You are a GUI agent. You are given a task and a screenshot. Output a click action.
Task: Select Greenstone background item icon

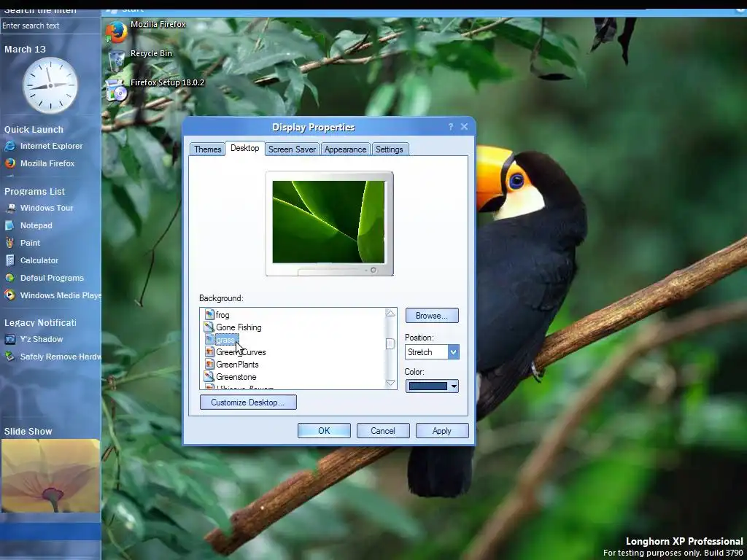(x=209, y=377)
